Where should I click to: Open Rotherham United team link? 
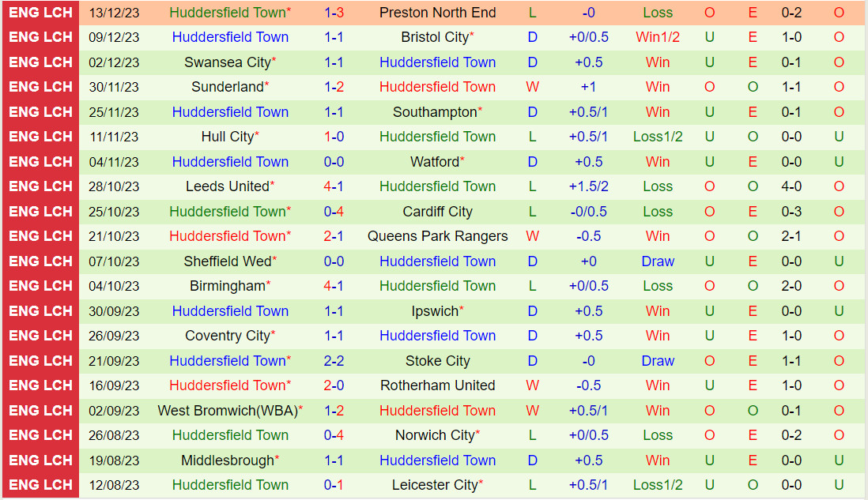[x=437, y=385]
